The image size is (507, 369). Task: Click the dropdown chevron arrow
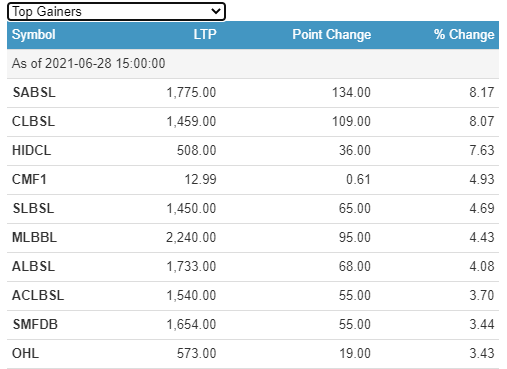click(216, 12)
